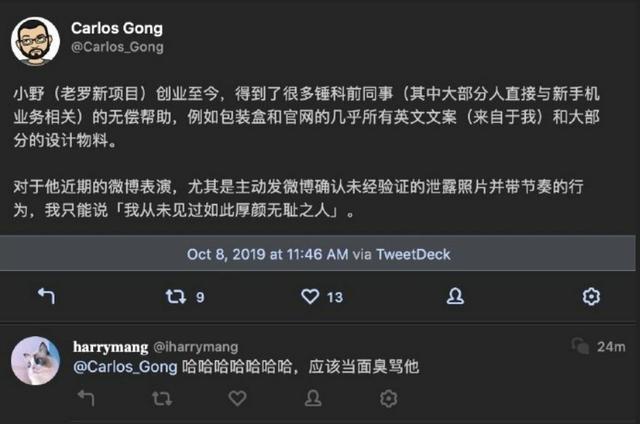
Task: Reply to Carlos Gong's tweet
Action: tap(46, 296)
